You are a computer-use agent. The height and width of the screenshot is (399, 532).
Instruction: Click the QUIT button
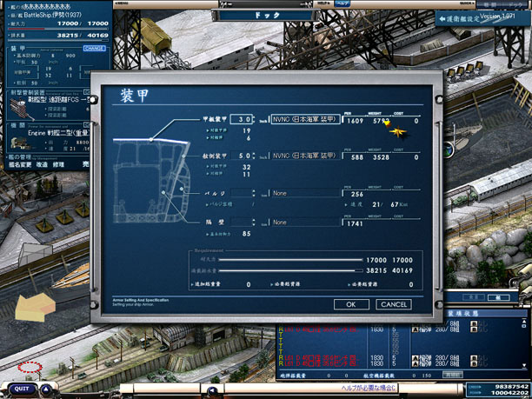click(22, 389)
